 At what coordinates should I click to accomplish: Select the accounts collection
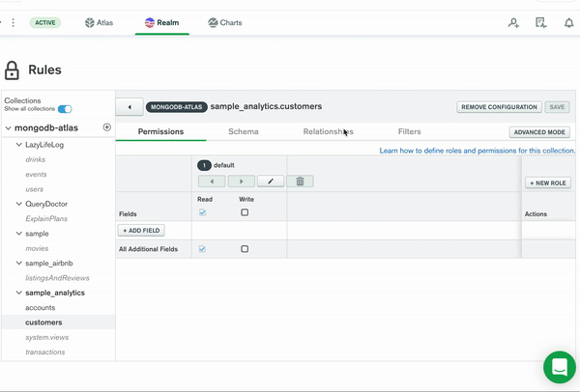[41, 307]
